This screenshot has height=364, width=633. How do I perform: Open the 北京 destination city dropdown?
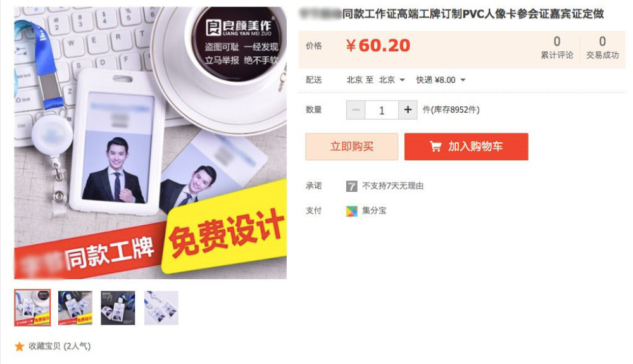click(392, 80)
